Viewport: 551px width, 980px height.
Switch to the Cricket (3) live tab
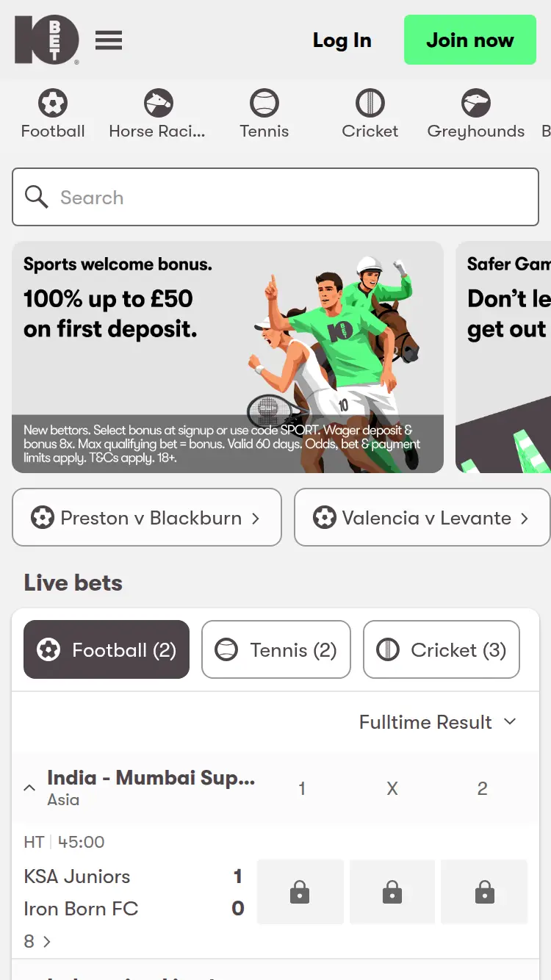coord(441,649)
